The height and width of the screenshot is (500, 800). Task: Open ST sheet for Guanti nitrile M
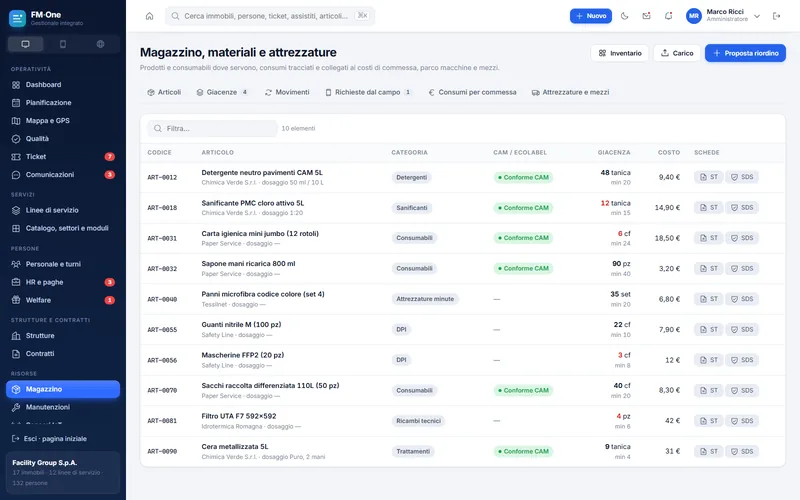pos(709,330)
